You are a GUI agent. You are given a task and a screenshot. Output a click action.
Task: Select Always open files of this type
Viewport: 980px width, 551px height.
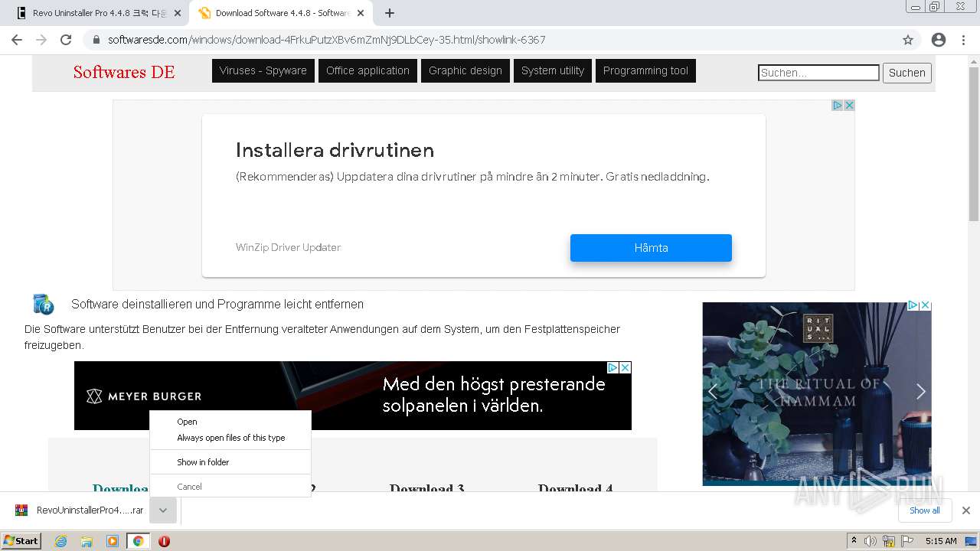tap(231, 438)
